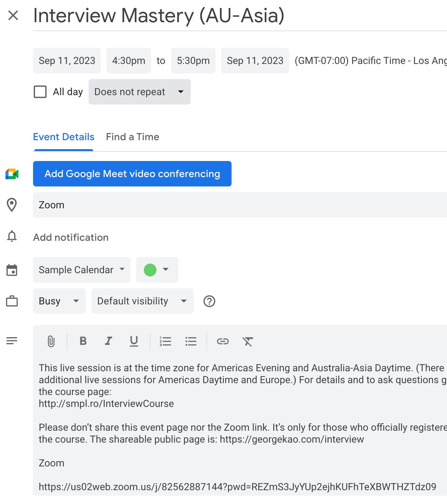Open the Busy availability dropdown
The height and width of the screenshot is (504, 447).
(59, 301)
